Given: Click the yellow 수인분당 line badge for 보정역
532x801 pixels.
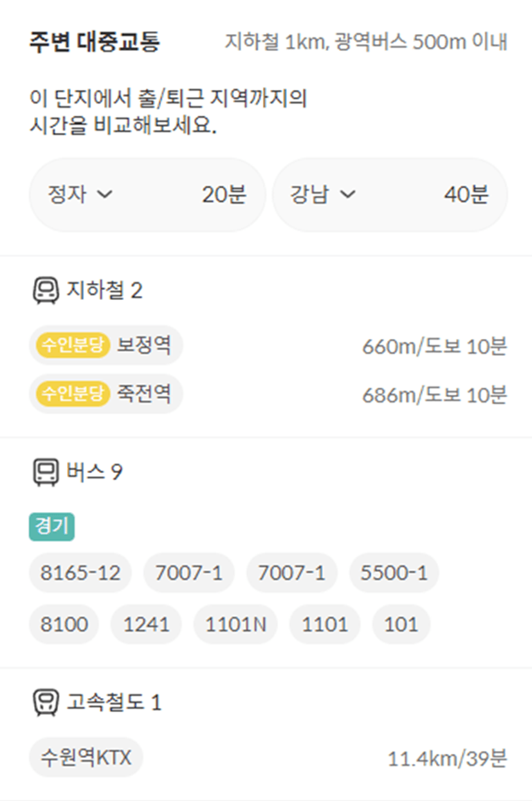Looking at the screenshot, I should (73, 345).
